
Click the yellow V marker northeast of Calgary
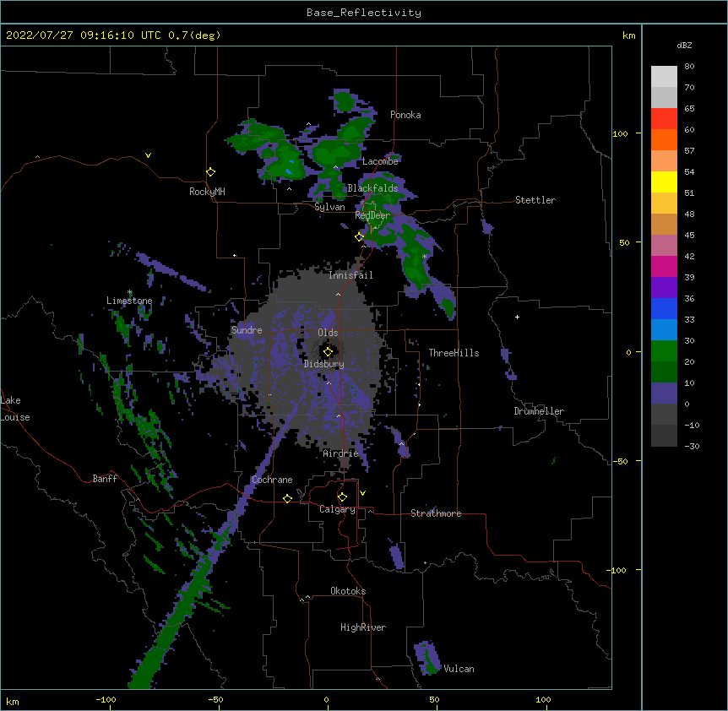(362, 493)
